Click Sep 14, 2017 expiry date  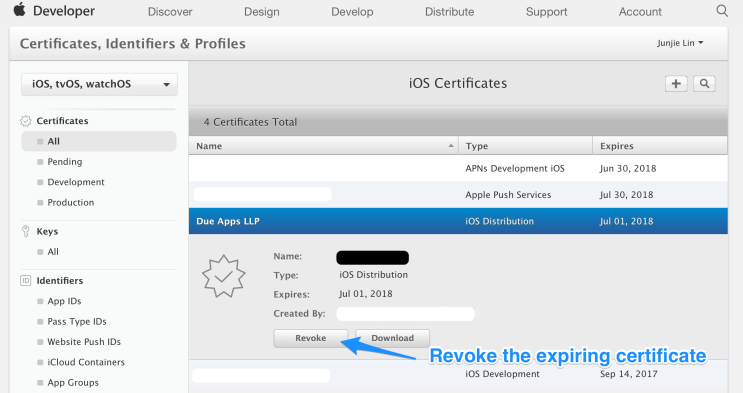pyautogui.click(x=629, y=374)
